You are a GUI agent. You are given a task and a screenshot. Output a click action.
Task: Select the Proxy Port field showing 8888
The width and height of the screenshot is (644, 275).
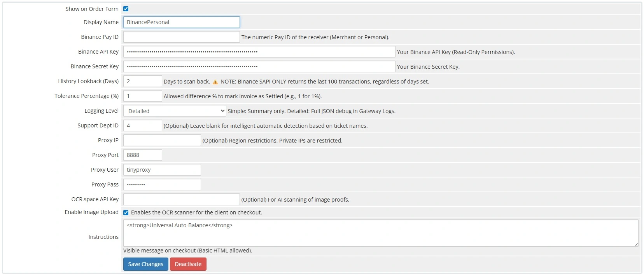pos(142,155)
